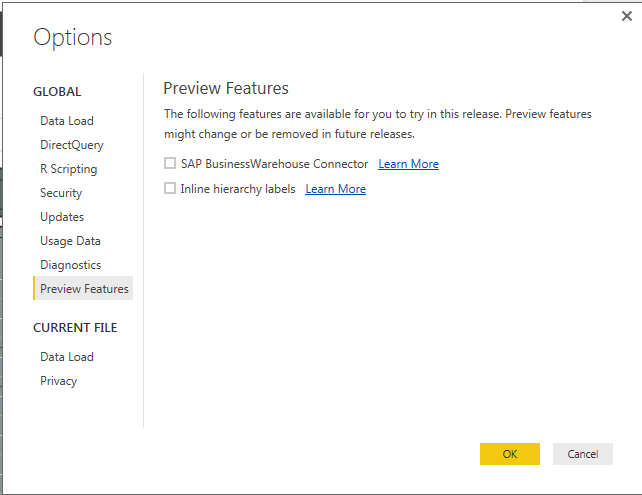The image size is (642, 495).
Task: Close the Options dialog with X
Action: [x=626, y=16]
